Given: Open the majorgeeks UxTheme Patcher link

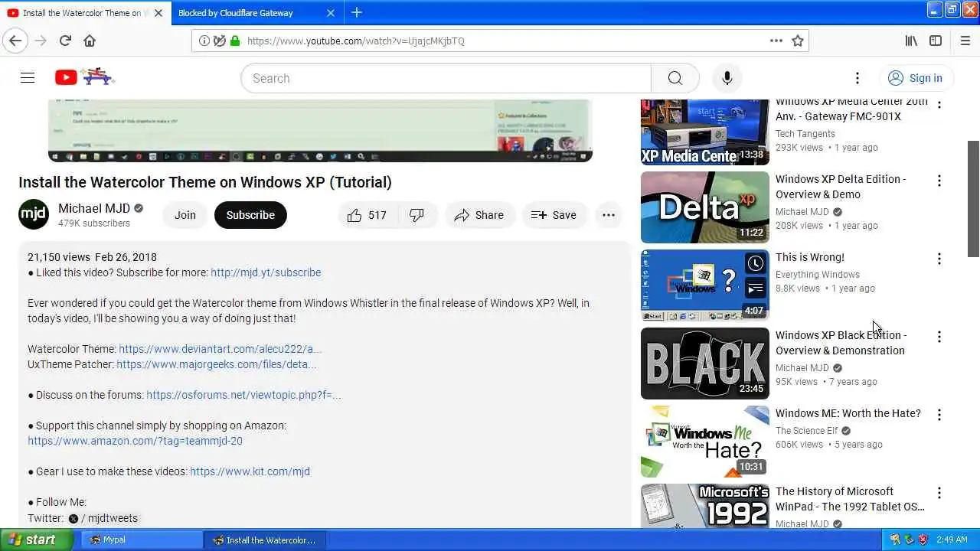Looking at the screenshot, I should tap(217, 364).
